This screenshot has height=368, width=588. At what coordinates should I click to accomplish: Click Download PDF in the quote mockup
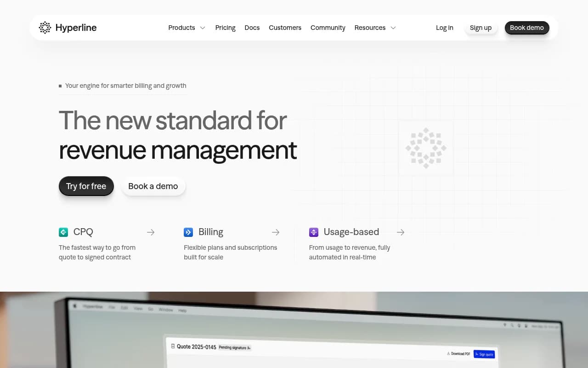tap(458, 354)
